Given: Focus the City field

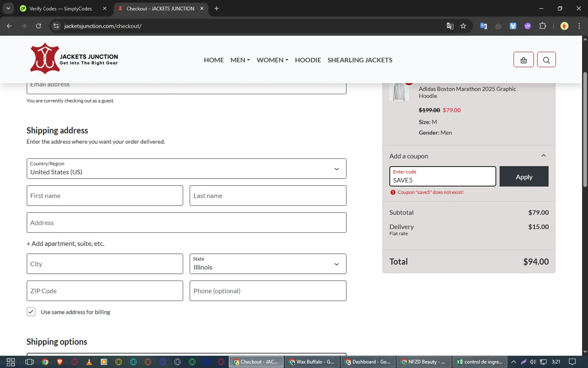Looking at the screenshot, I should pyautogui.click(x=105, y=264).
